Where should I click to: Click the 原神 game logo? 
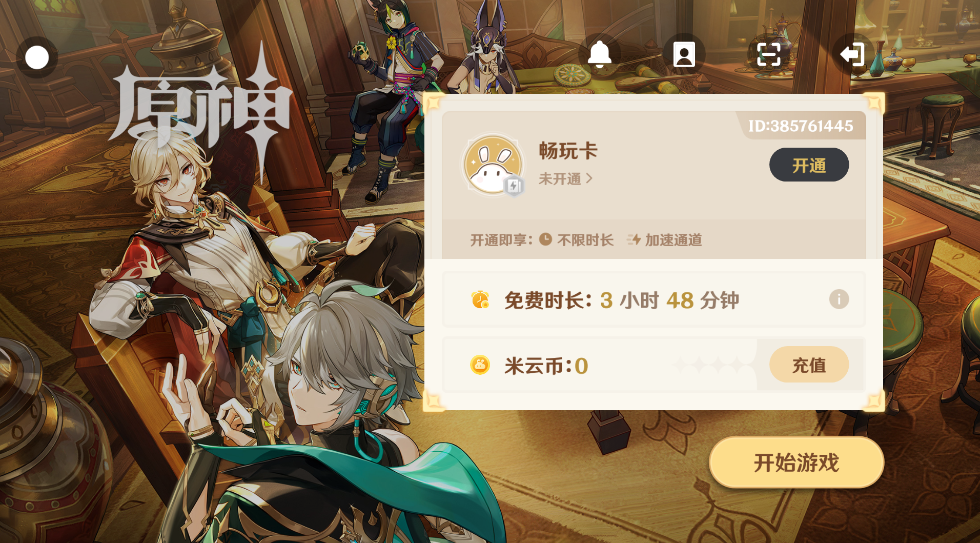[x=201, y=110]
